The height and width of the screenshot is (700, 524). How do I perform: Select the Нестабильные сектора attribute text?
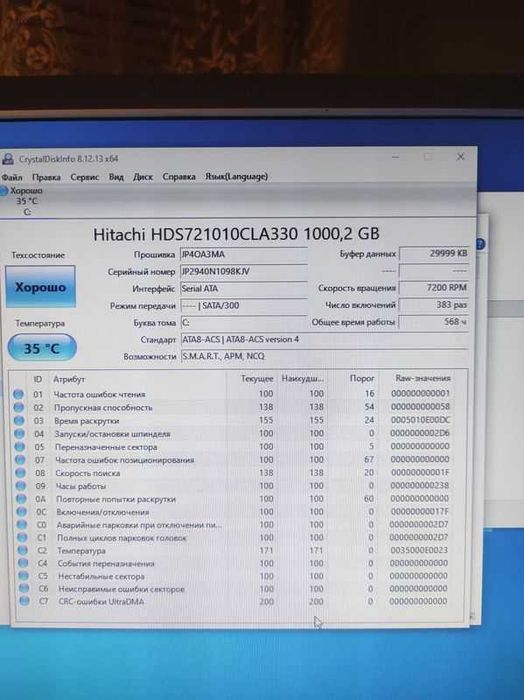coord(101,576)
